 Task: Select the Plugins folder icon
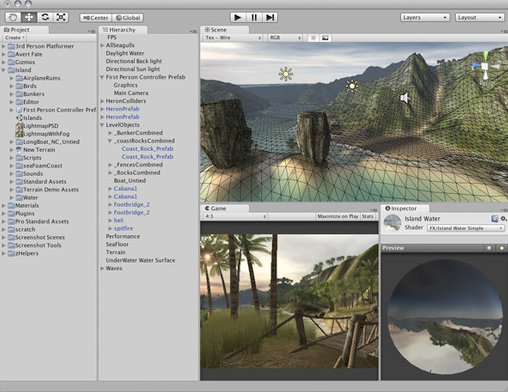pos(11,213)
